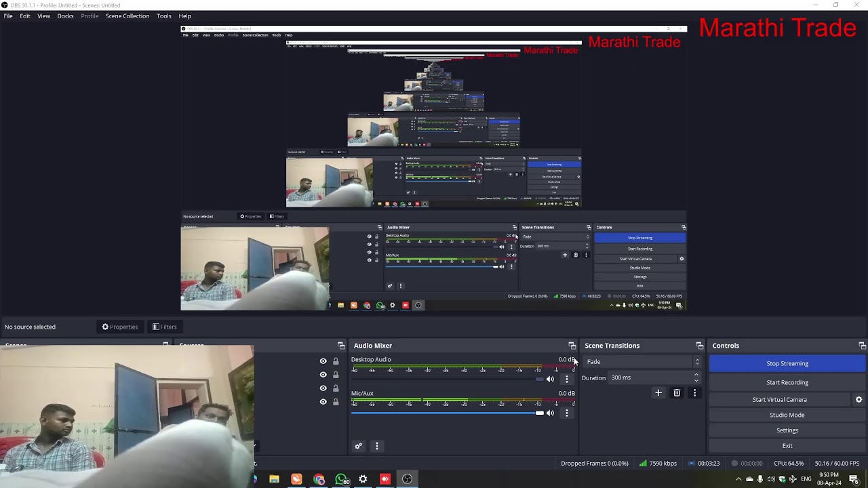868x488 pixels.
Task: Open the File menu
Action: coord(8,16)
